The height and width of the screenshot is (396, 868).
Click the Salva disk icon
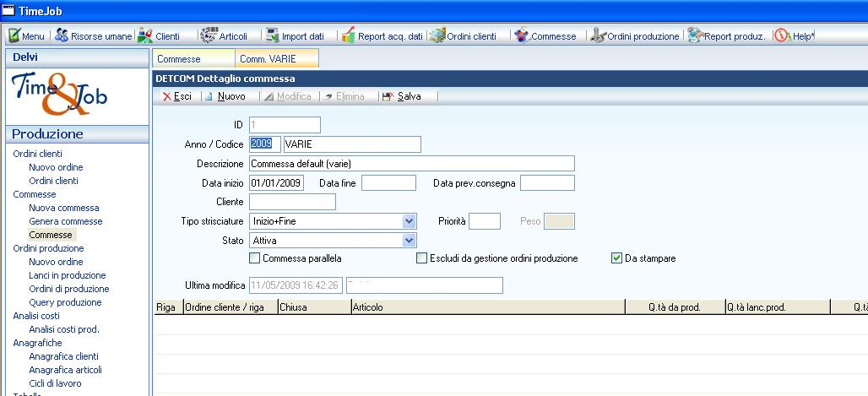point(388,96)
